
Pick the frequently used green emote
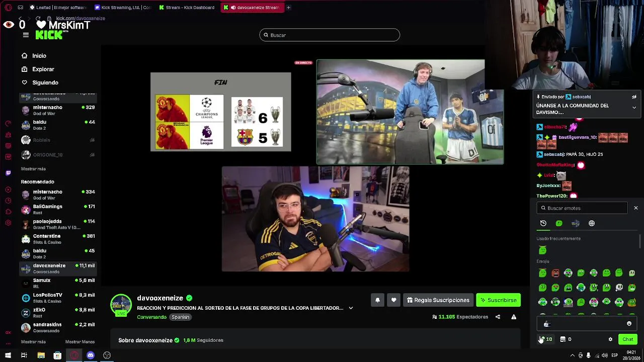542,250
